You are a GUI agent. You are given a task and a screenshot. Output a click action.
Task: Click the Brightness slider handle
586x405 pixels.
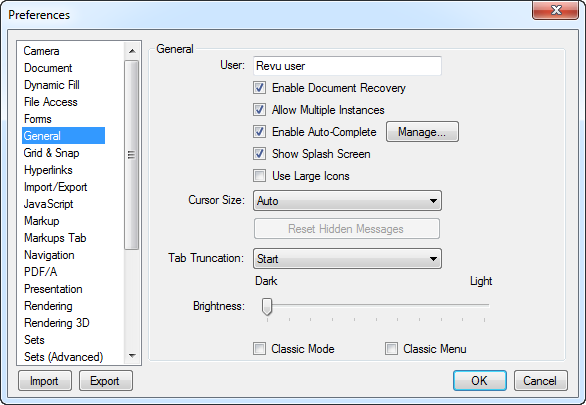267,306
